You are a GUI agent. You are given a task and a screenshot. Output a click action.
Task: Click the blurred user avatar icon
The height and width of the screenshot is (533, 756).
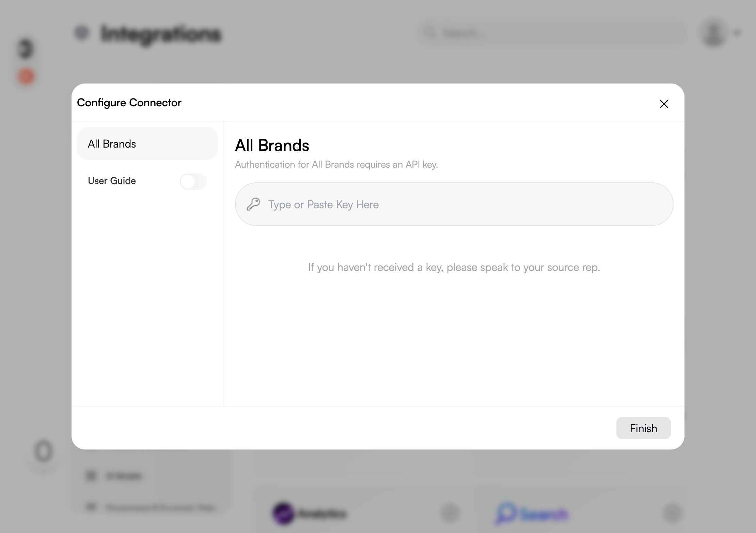pos(713,33)
